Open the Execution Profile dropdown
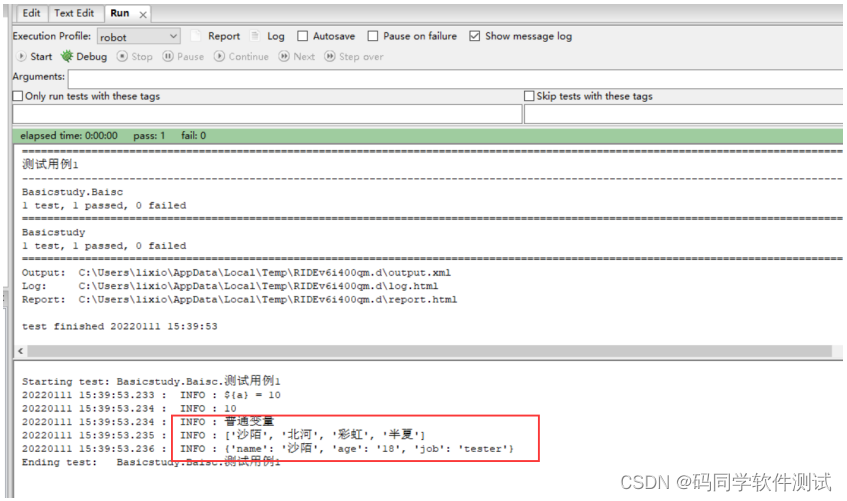The width and height of the screenshot is (847, 501). tap(138, 37)
